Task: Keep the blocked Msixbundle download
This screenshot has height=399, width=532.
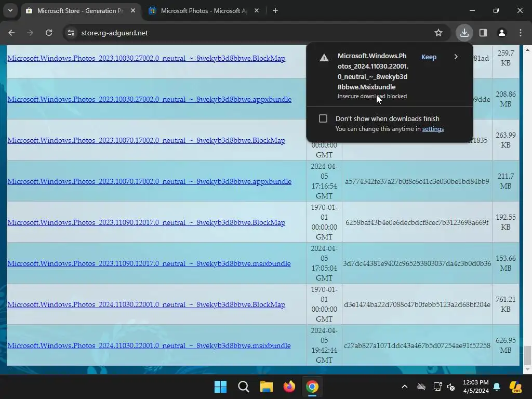Action: 429,57
